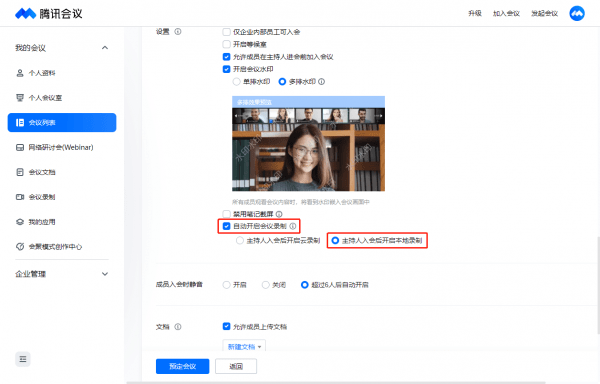Select the 单排水印 radio button
This screenshot has width=600, height=384.
[236, 81]
